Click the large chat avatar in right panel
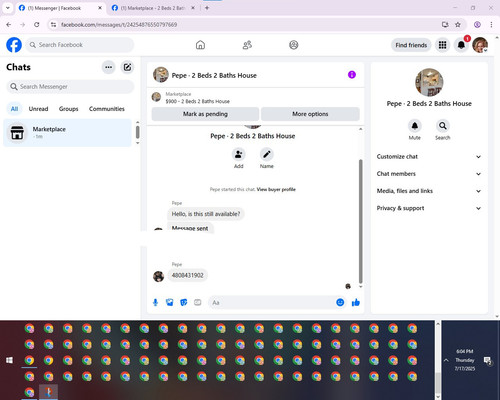This screenshot has width=500, height=400. tap(429, 82)
